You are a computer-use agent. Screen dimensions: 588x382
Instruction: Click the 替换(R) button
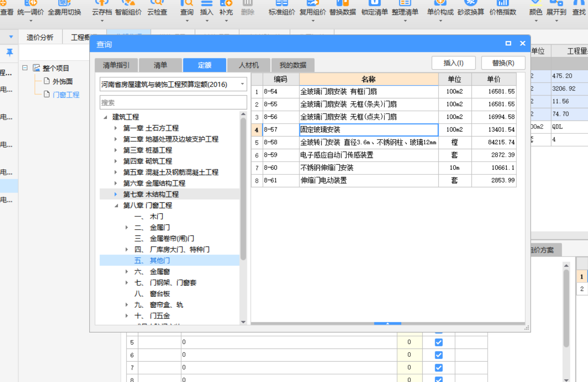pyautogui.click(x=503, y=63)
